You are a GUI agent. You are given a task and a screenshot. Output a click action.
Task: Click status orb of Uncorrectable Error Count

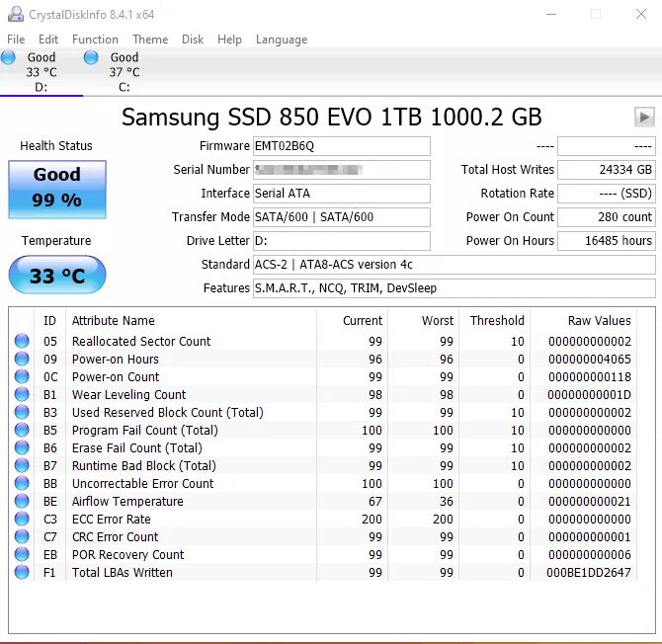pyautogui.click(x=22, y=483)
